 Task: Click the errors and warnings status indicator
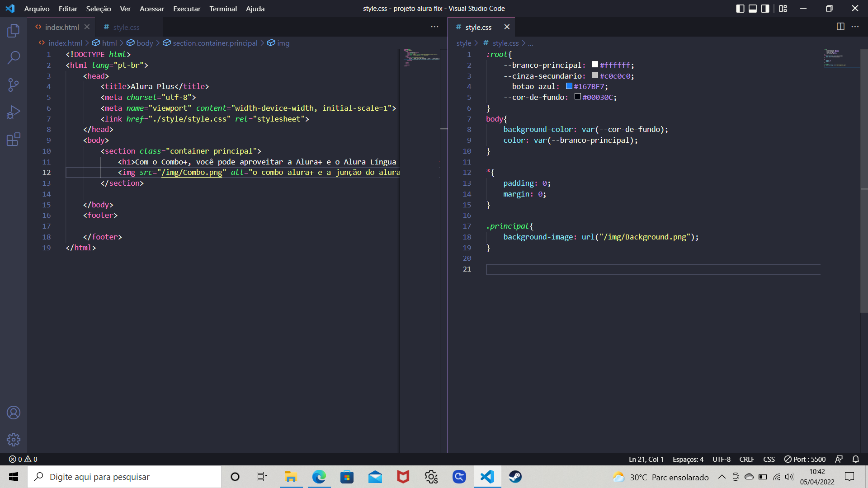[x=23, y=459]
